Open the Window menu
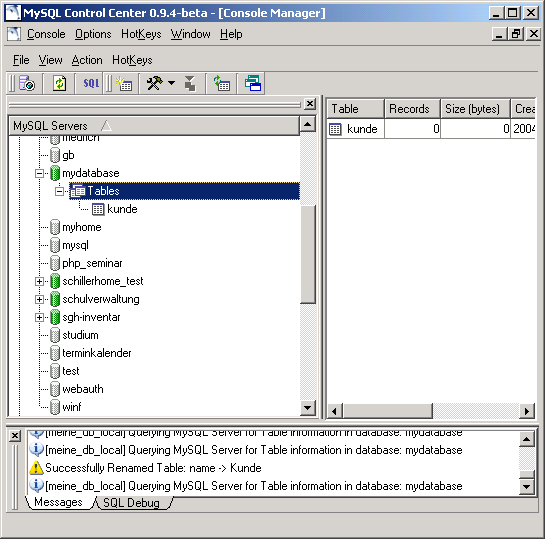Screen dimensions: 545x539 [x=190, y=34]
